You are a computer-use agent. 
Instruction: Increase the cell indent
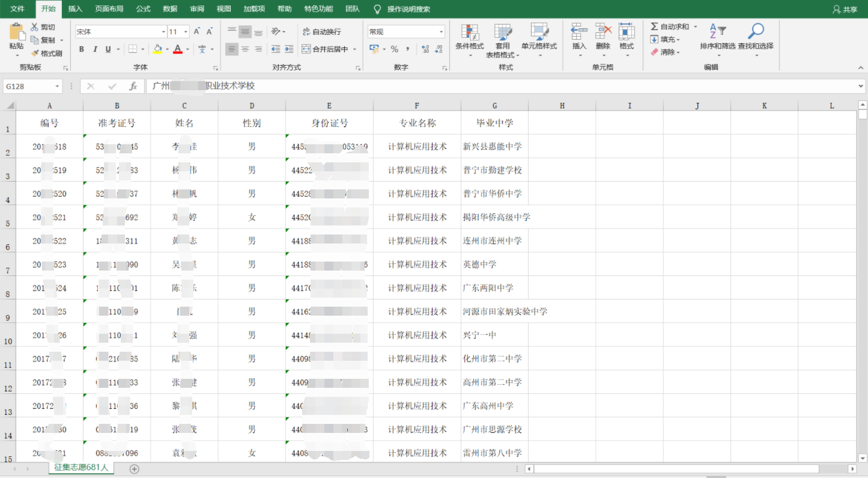(289, 49)
